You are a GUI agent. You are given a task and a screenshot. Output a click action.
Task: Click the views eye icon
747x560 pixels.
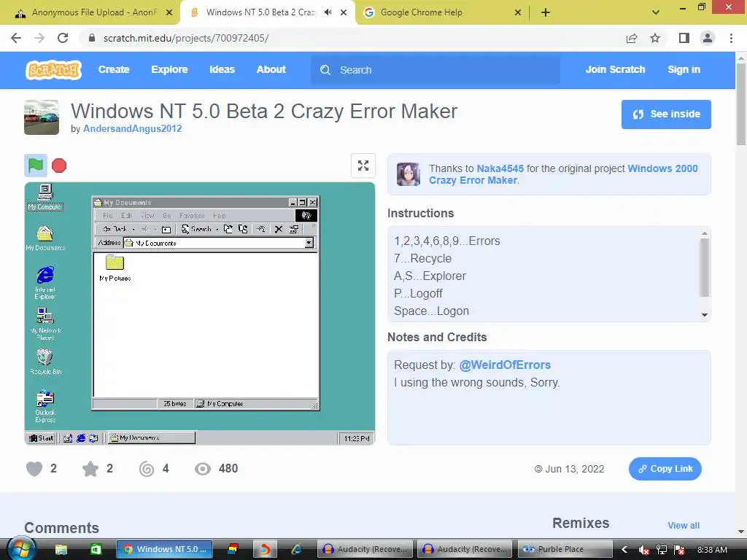203,469
